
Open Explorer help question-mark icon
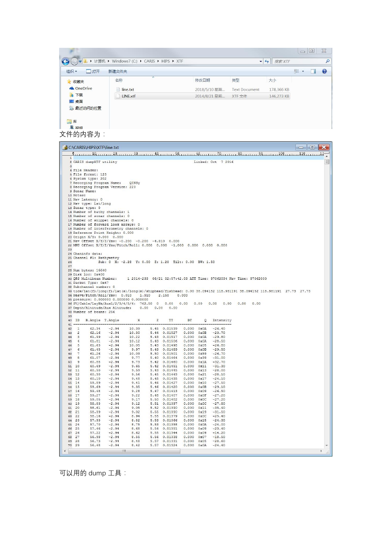point(324,71)
